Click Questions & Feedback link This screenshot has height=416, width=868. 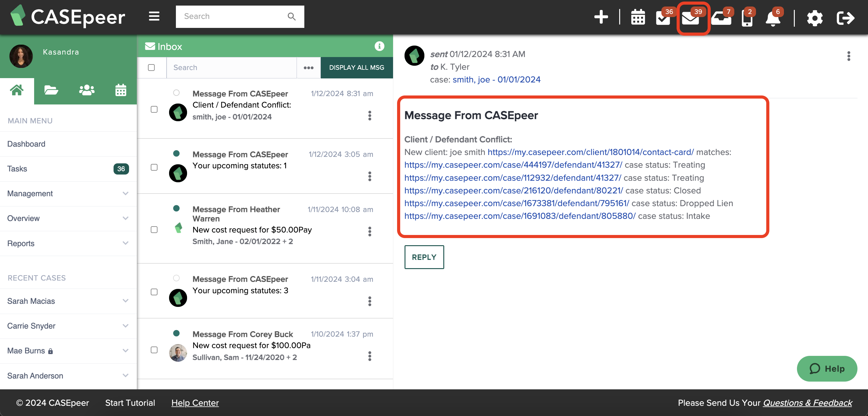tap(807, 403)
